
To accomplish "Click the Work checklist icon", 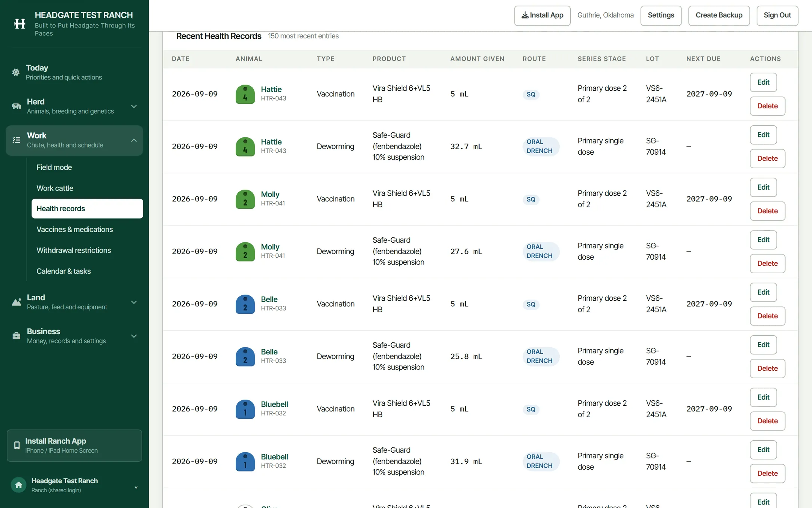I will coord(17,140).
